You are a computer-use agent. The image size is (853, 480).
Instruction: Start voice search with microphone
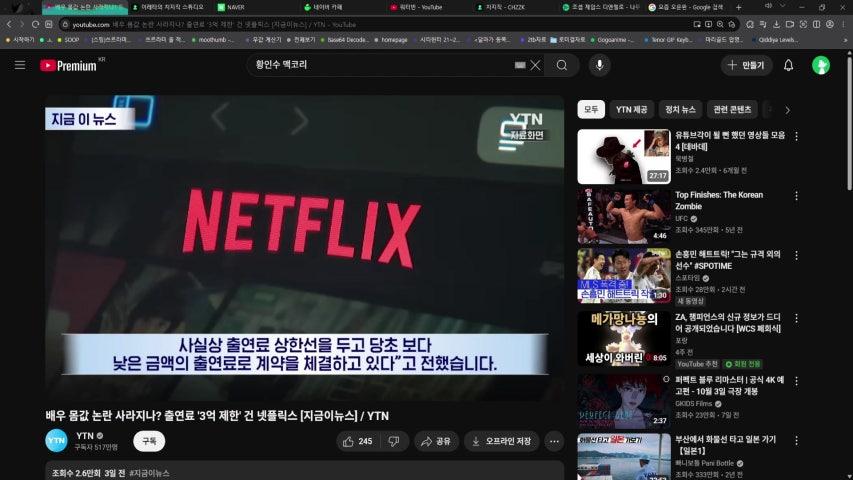(x=599, y=65)
